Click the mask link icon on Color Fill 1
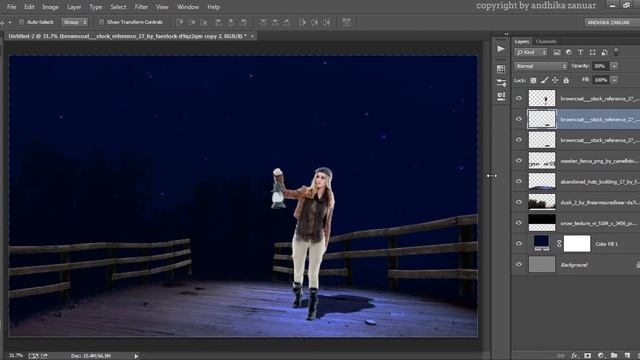The height and width of the screenshot is (360, 640). (x=559, y=244)
